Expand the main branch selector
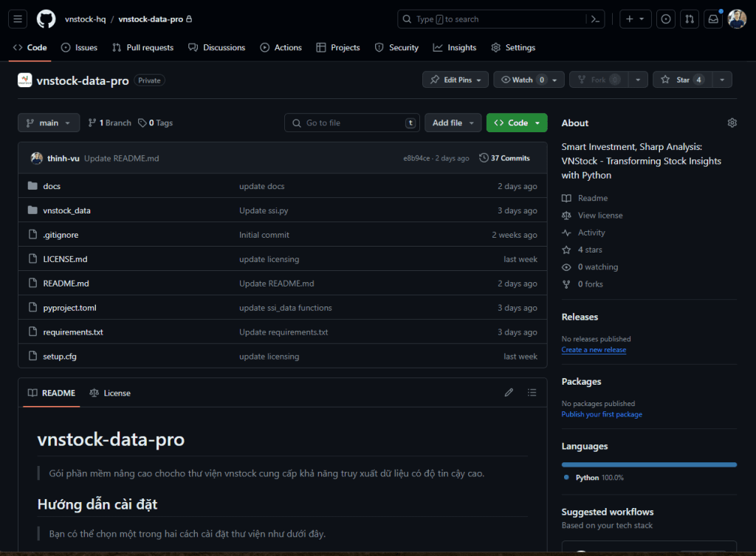The width and height of the screenshot is (756, 556). pyautogui.click(x=48, y=123)
